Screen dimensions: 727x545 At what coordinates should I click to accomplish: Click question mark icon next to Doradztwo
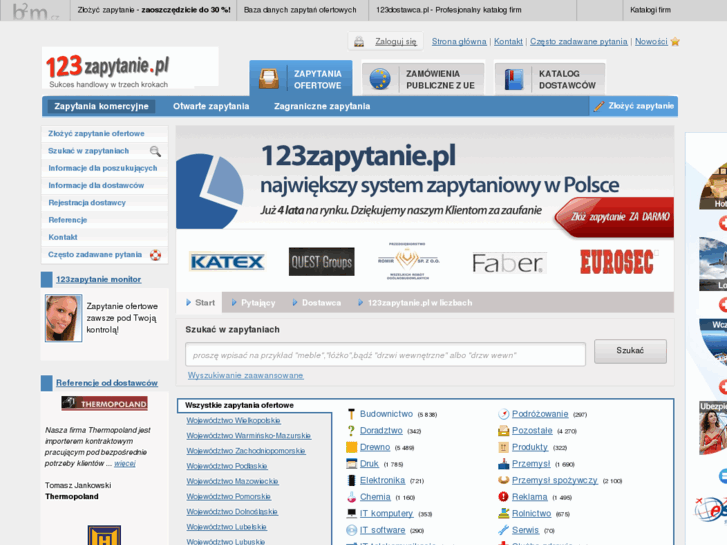(351, 431)
